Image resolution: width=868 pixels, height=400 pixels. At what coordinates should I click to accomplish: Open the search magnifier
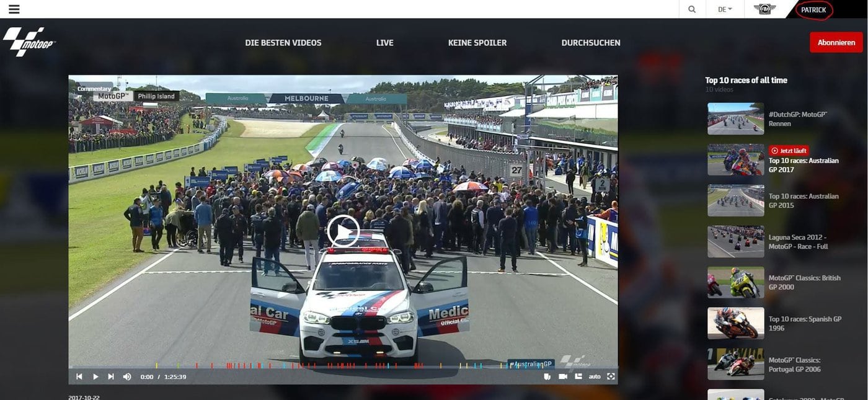point(692,9)
